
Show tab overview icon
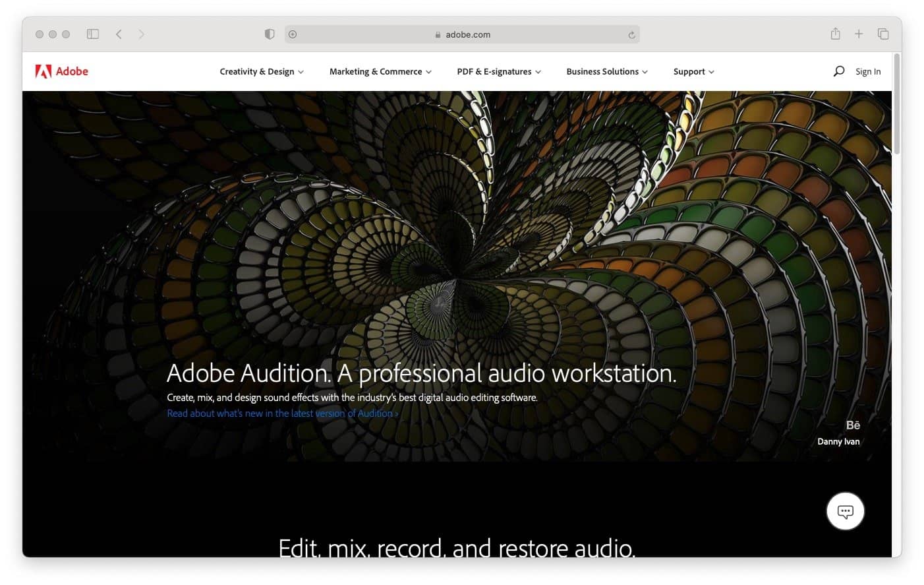click(x=883, y=34)
